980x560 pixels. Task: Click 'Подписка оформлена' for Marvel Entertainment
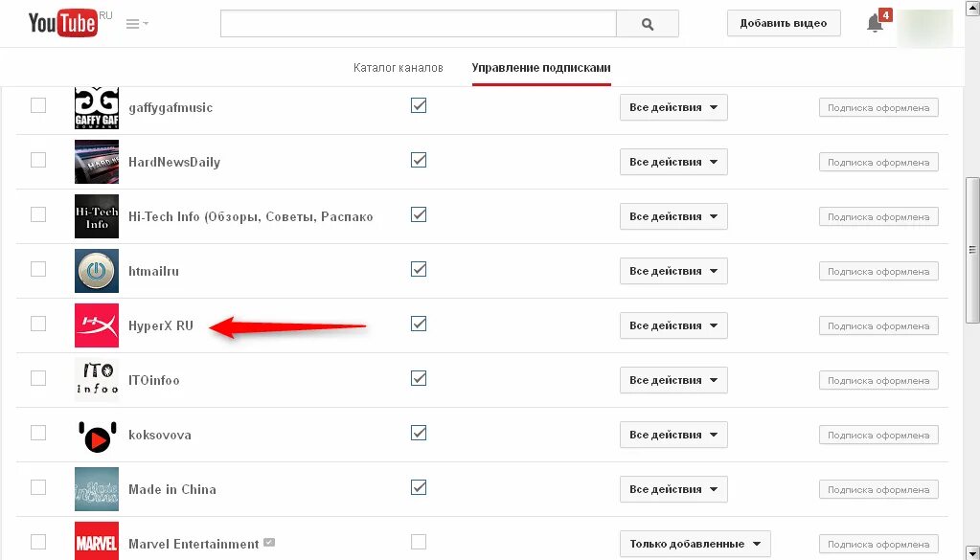(878, 544)
